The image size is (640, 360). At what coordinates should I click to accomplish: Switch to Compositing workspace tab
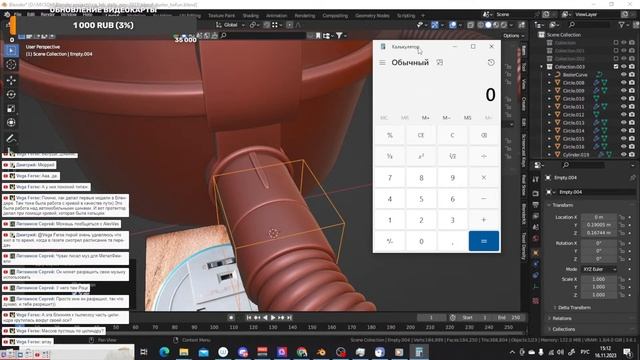[x=335, y=16]
